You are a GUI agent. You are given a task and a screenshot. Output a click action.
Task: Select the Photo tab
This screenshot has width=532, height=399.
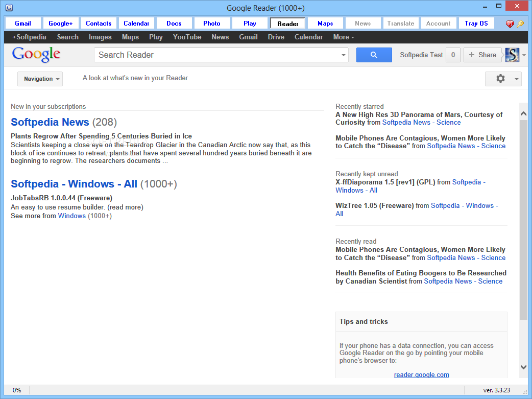click(212, 24)
